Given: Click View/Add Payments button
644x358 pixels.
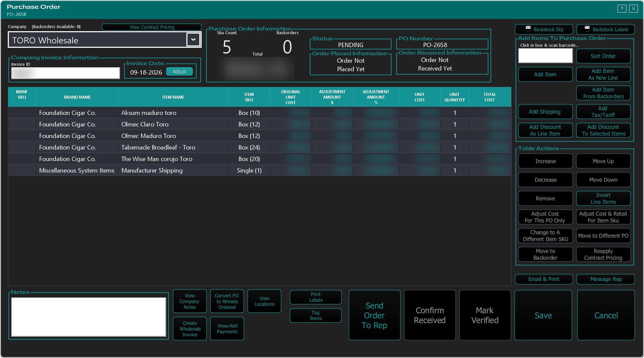Looking at the screenshot, I should tap(227, 329).
